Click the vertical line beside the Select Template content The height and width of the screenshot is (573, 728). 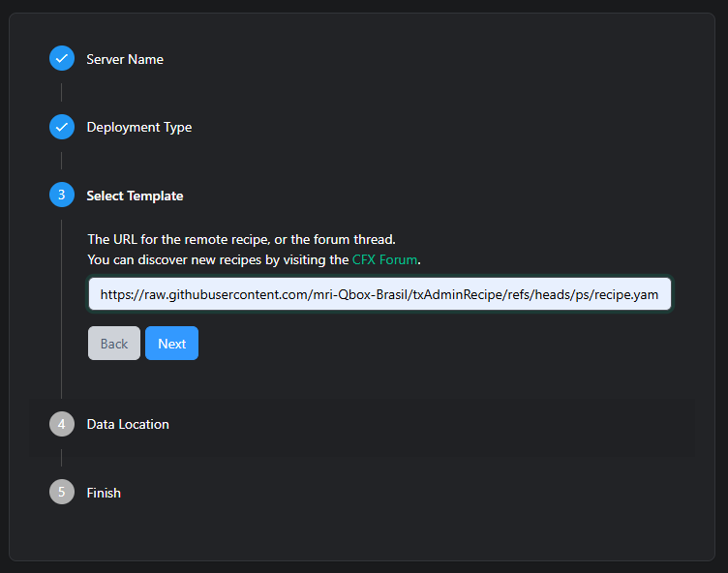(x=62, y=310)
